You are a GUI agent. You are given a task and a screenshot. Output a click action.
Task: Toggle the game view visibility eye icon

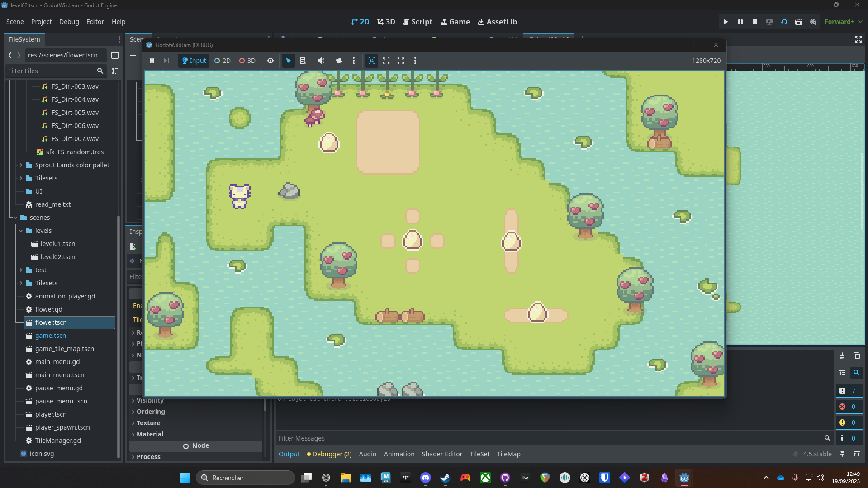(x=270, y=61)
